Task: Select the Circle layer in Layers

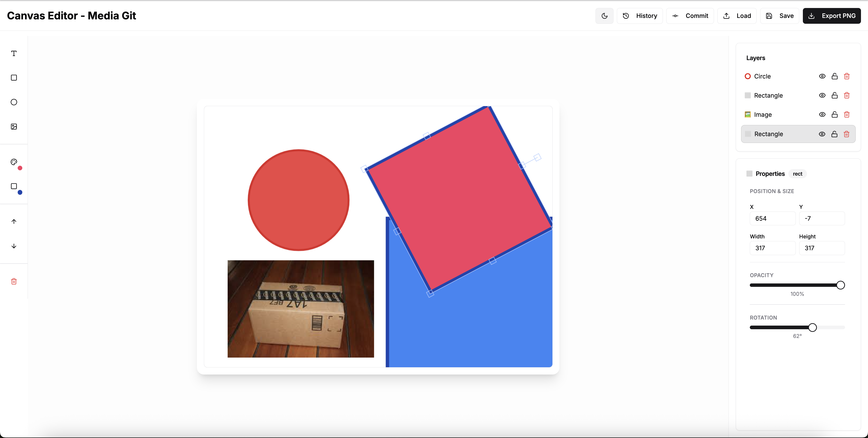Action: 762,76
